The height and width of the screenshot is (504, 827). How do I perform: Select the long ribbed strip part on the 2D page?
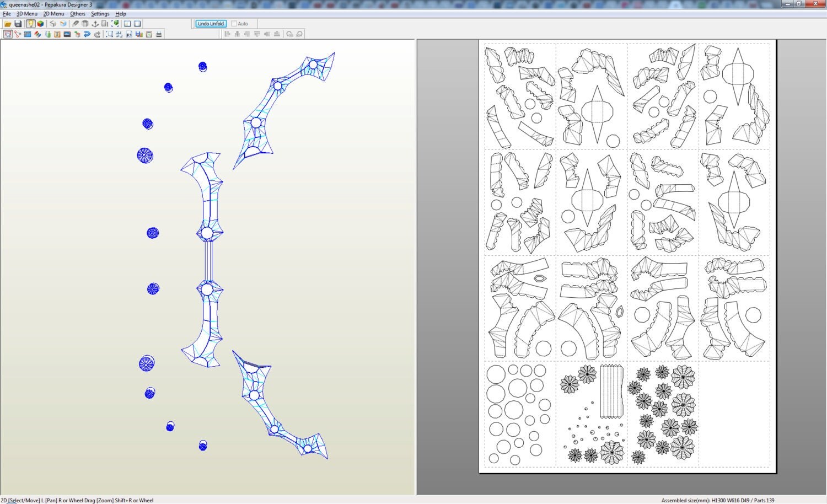[x=611, y=391]
